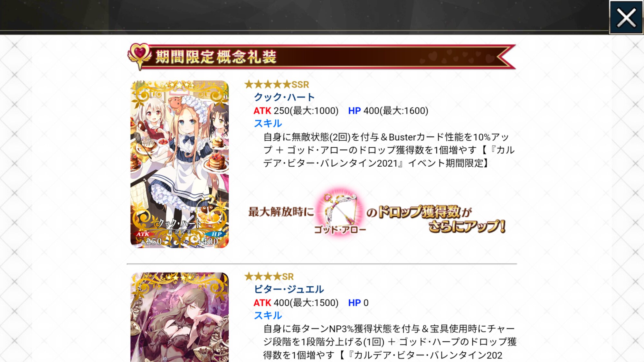Tap the クック・ハート card thumbnail
644x362 pixels.
(x=180, y=164)
